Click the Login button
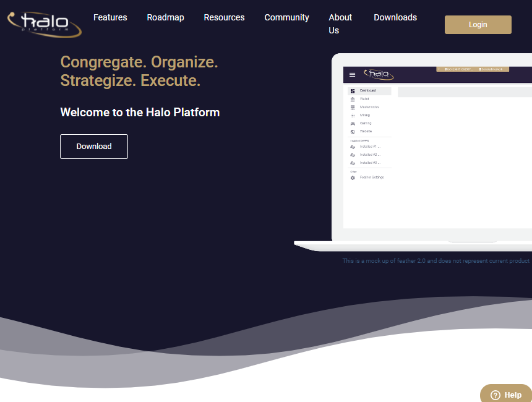532x402 pixels. click(x=478, y=24)
